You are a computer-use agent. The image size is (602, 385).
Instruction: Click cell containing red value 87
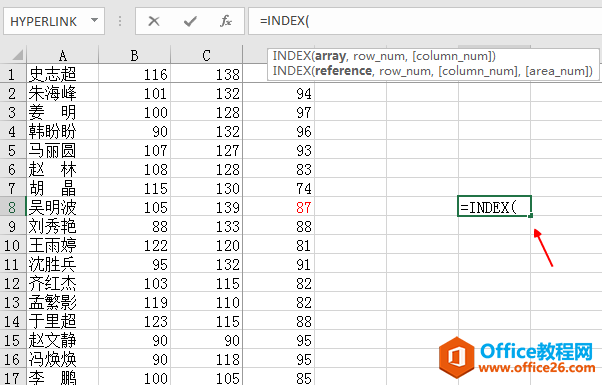pos(279,207)
